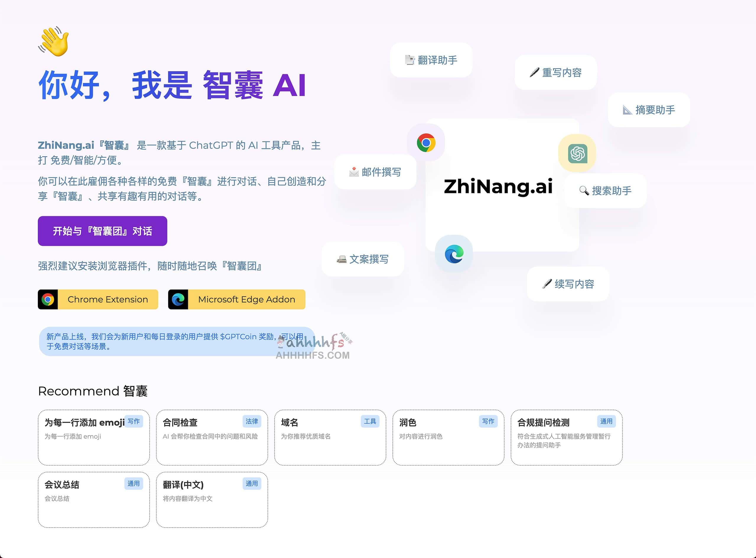Open the 搜索助手 feature pill
The height and width of the screenshot is (558, 756).
click(x=605, y=191)
